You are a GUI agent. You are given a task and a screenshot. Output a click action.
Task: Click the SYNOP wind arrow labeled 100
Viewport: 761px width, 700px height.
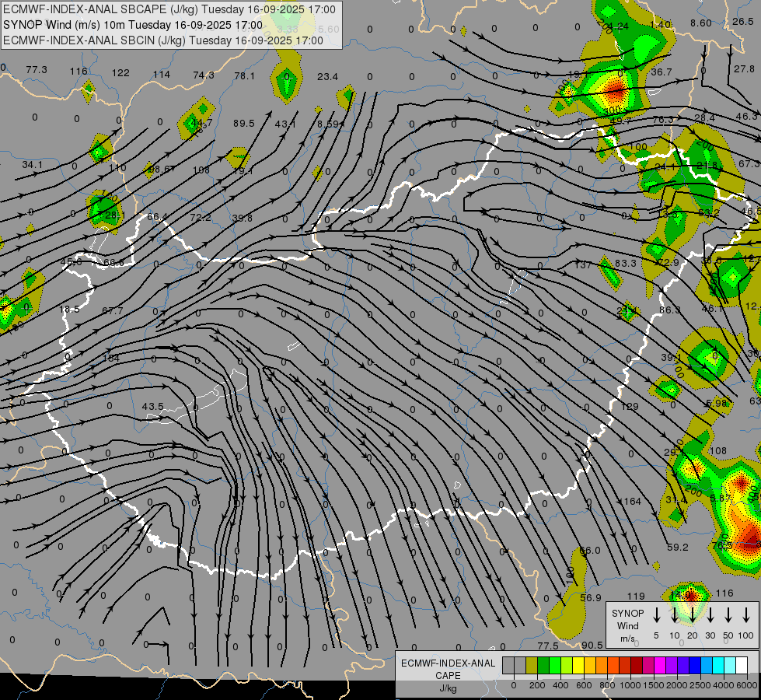[x=746, y=614]
